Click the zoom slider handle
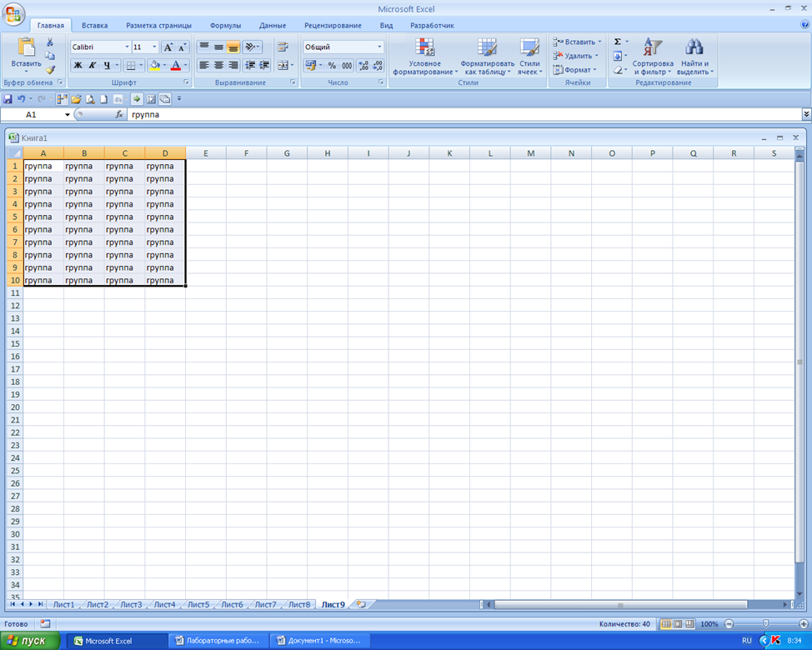 (766, 623)
